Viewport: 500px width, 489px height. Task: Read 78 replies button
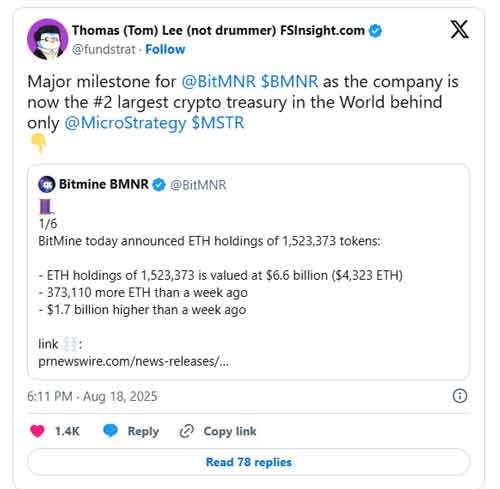tap(249, 462)
